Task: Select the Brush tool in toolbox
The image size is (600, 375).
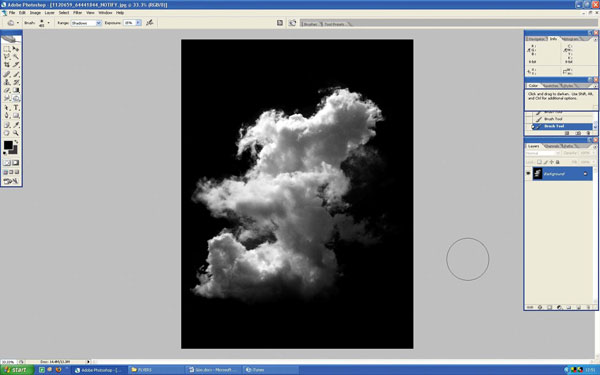Action: (x=16, y=74)
